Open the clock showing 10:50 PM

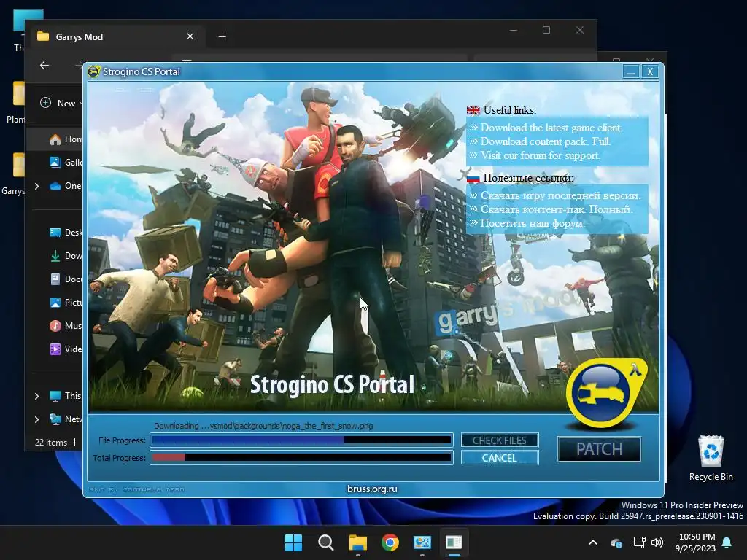pyautogui.click(x=695, y=542)
